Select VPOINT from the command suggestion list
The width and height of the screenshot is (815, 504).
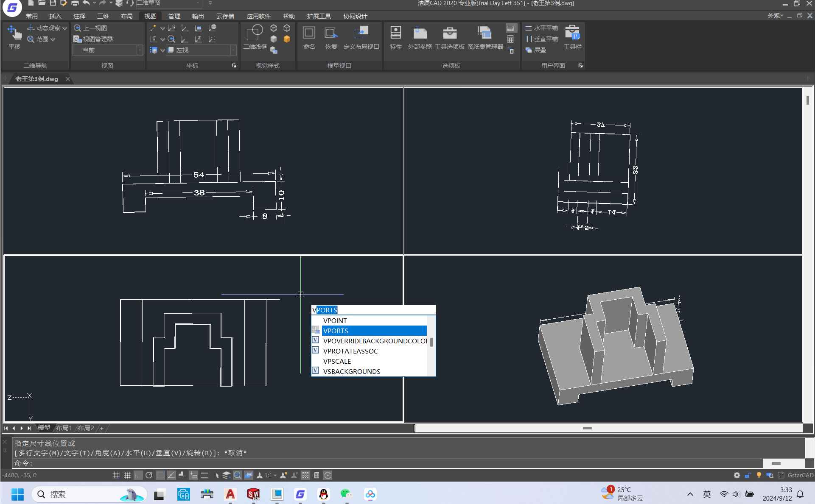tap(335, 320)
